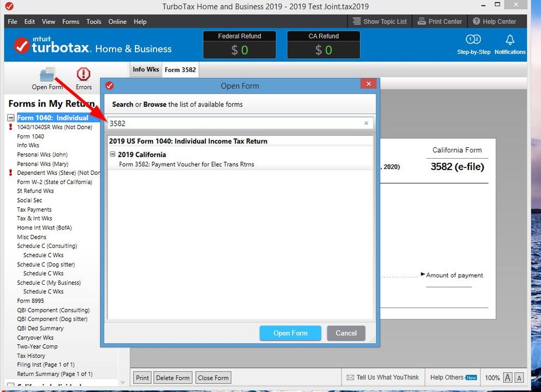Open the Online menu

pos(118,22)
